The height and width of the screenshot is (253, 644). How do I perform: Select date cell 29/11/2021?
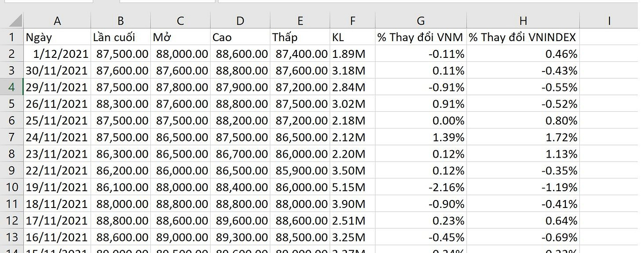point(57,87)
